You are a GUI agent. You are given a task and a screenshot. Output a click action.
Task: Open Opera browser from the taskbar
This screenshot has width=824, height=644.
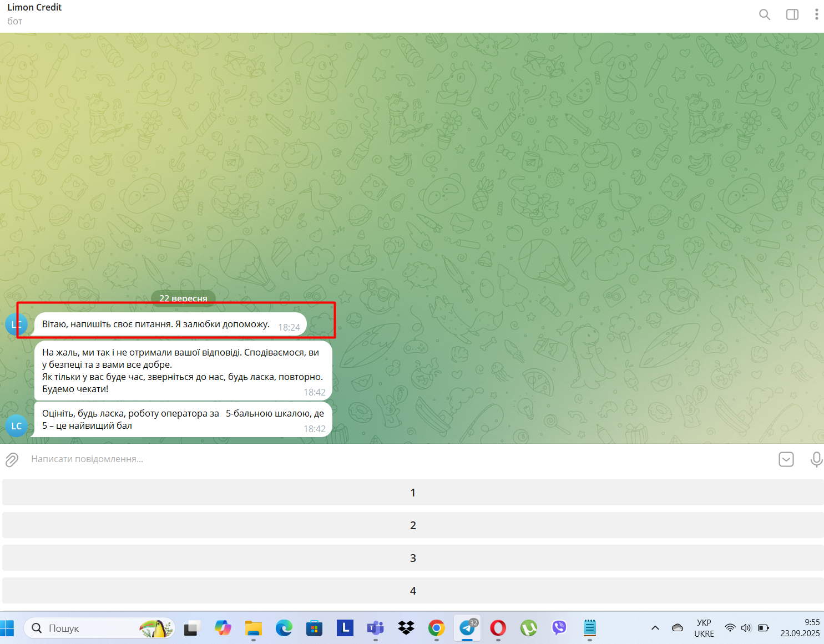498,628
